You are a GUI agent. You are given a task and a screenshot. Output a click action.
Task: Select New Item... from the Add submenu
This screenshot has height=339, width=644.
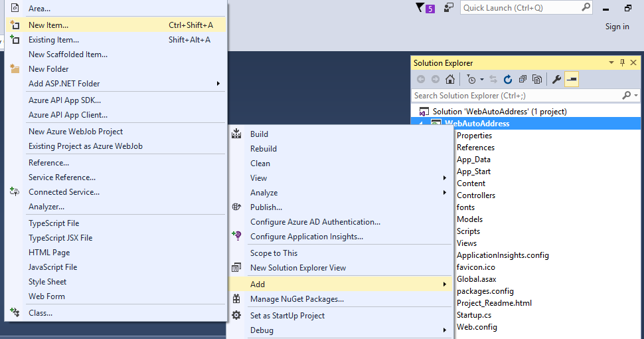point(48,25)
